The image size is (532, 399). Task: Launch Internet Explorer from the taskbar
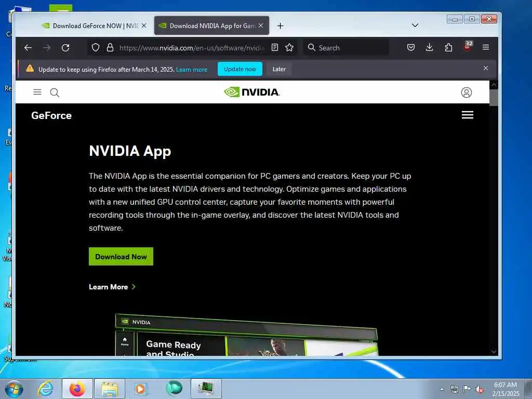click(x=45, y=389)
